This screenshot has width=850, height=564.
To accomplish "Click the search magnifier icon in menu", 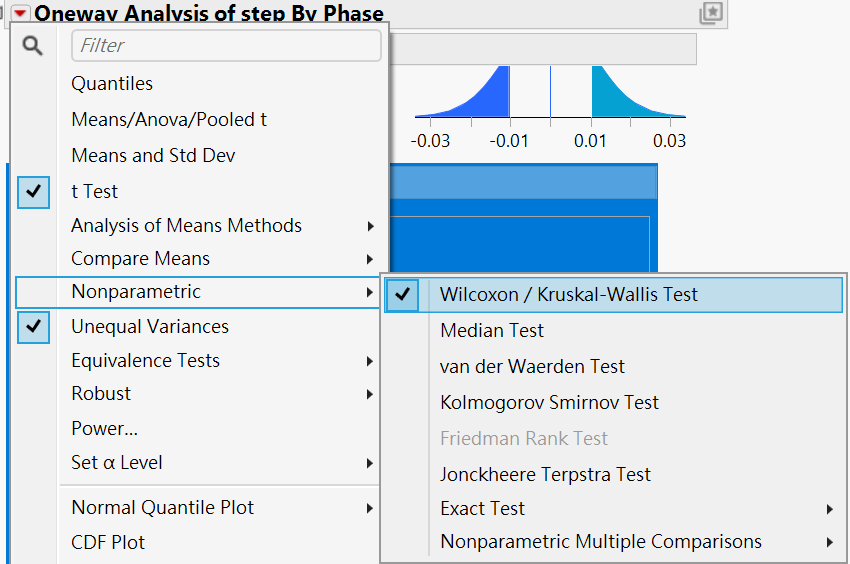I will click(x=33, y=46).
